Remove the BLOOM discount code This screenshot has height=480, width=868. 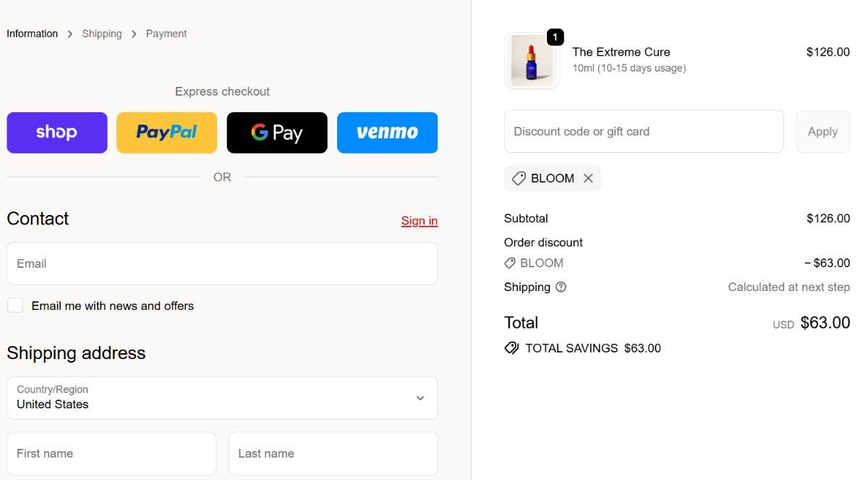pos(588,178)
